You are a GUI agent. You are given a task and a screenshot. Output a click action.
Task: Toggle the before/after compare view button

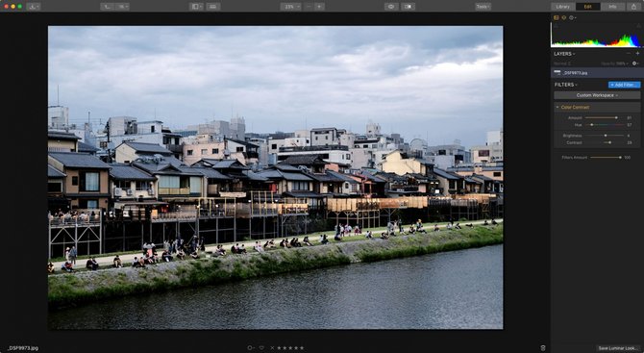click(408, 7)
